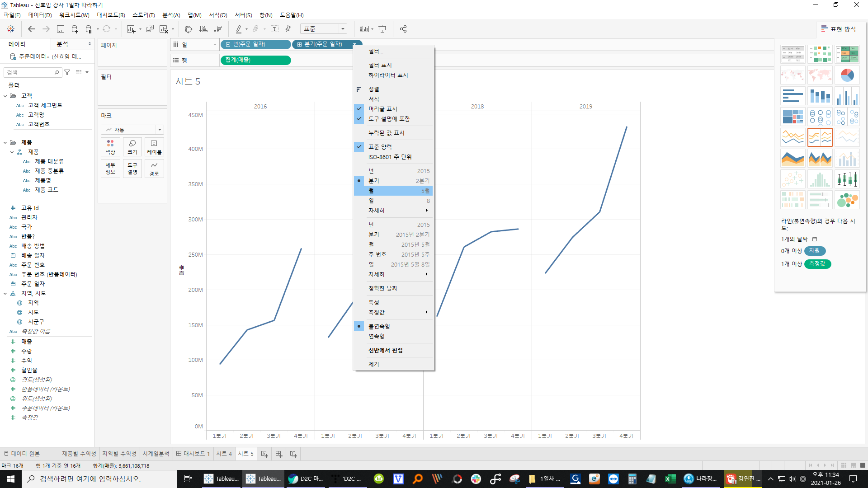Click the Path (경로) mark card
The image size is (868, 488).
click(x=154, y=169)
